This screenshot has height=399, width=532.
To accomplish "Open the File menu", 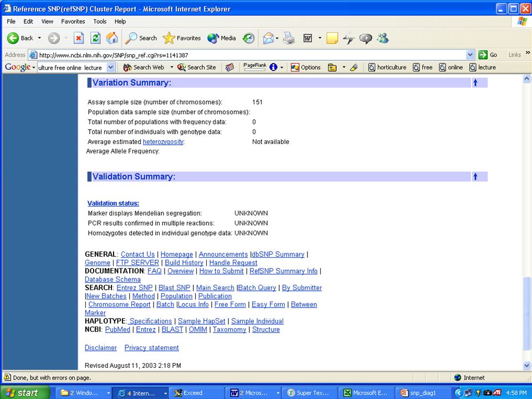I will coord(11,22).
